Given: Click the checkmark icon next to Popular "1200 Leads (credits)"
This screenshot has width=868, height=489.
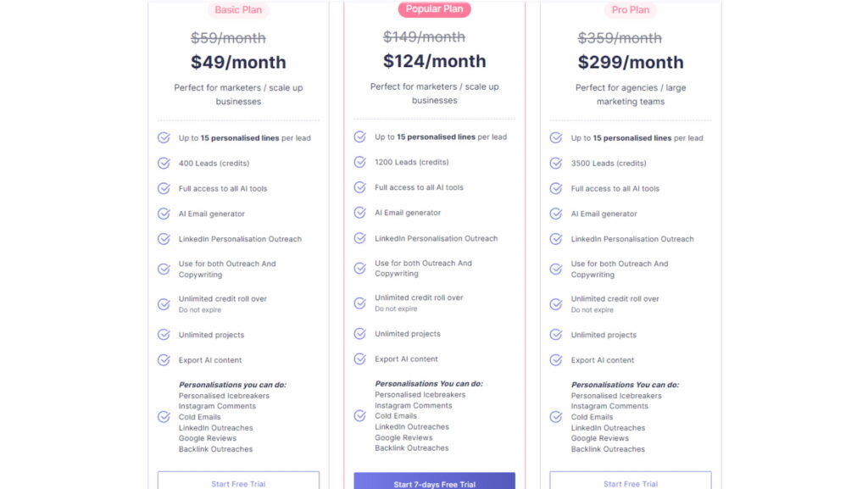Looking at the screenshot, I should pos(359,162).
